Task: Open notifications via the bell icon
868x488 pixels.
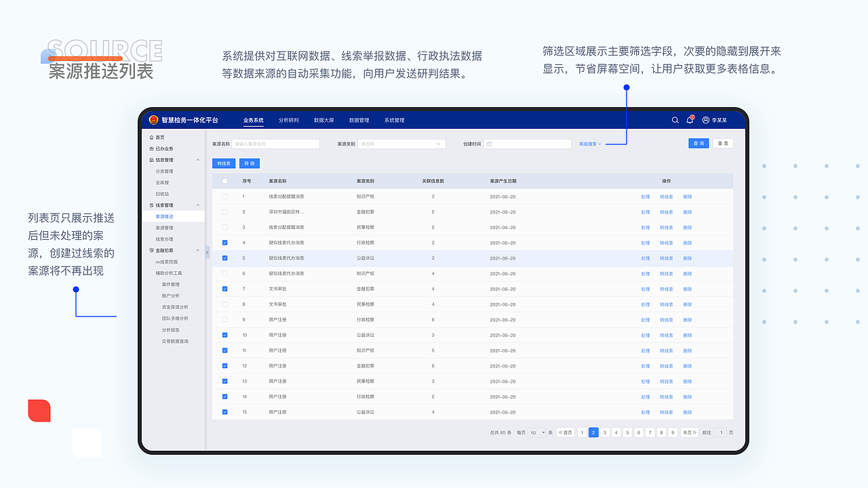Action: tap(690, 119)
